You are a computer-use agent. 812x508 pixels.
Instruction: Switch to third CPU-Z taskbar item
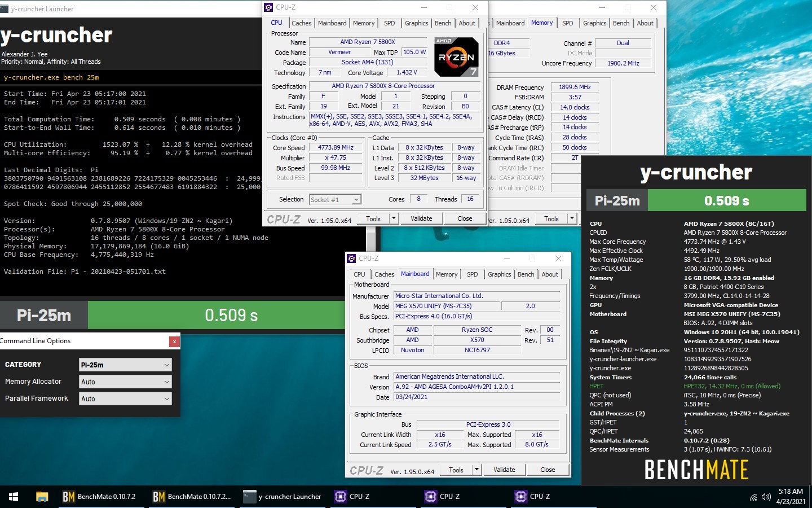553,497
